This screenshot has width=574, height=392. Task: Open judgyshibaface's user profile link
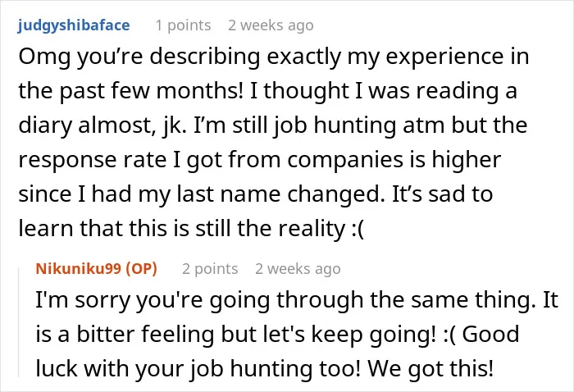pyautogui.click(x=74, y=25)
